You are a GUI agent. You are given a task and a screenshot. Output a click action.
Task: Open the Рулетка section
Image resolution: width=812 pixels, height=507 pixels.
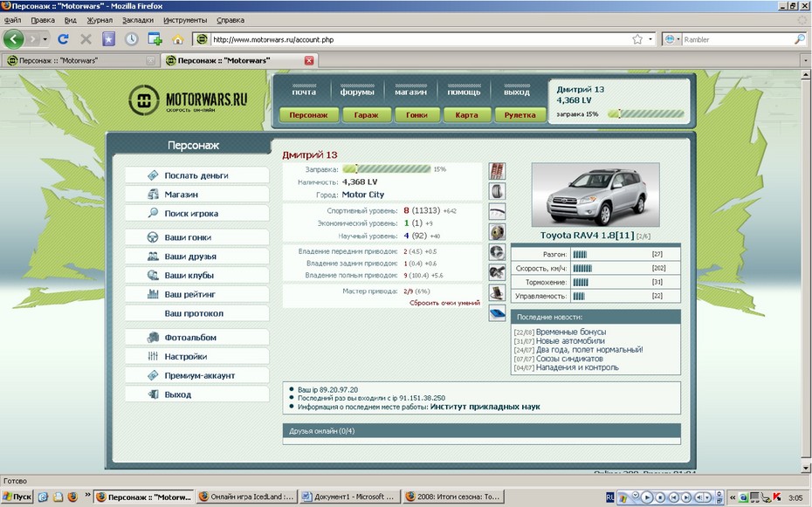tap(520, 115)
